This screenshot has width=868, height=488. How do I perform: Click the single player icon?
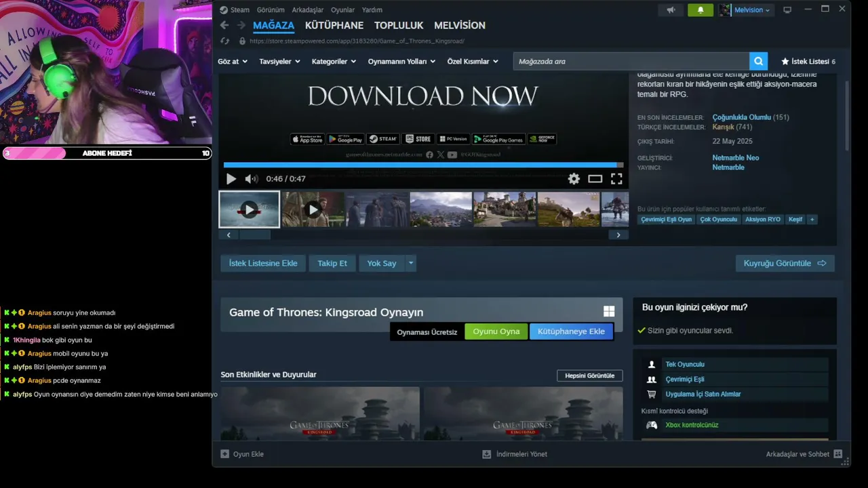[652, 365]
